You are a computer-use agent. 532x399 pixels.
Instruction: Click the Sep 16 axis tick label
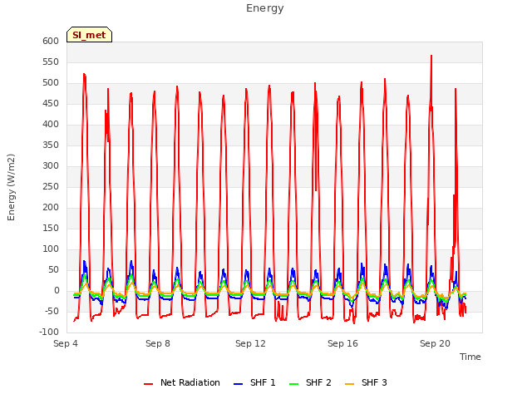[342, 343]
